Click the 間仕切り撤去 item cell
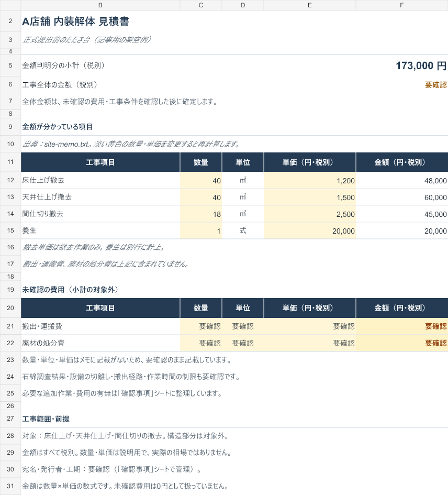This screenshot has height=495, width=448. (x=100, y=214)
